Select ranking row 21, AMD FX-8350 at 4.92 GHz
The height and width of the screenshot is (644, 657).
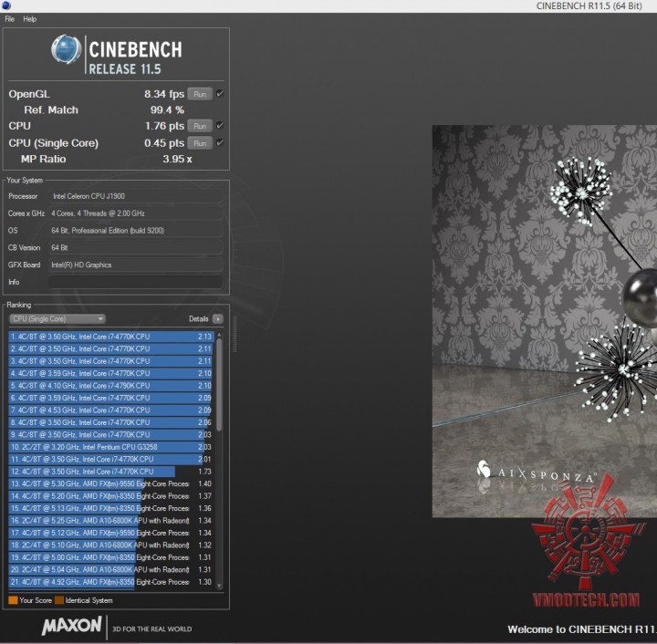(x=111, y=582)
